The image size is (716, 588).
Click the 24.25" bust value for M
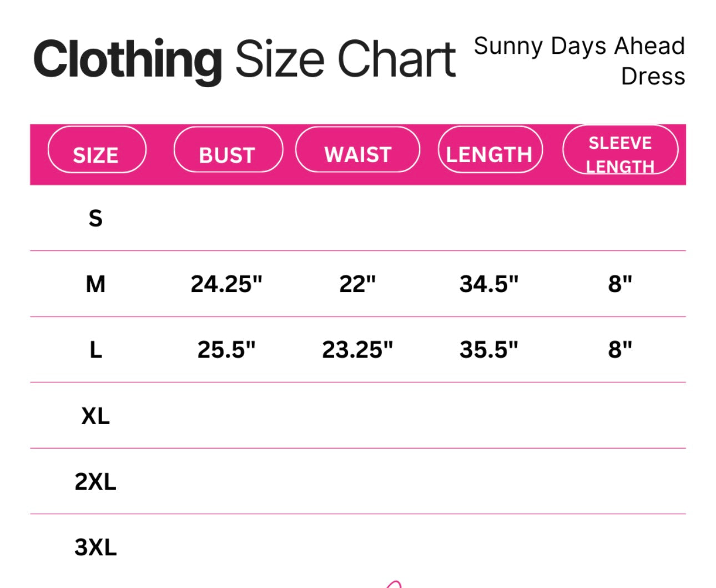click(226, 284)
